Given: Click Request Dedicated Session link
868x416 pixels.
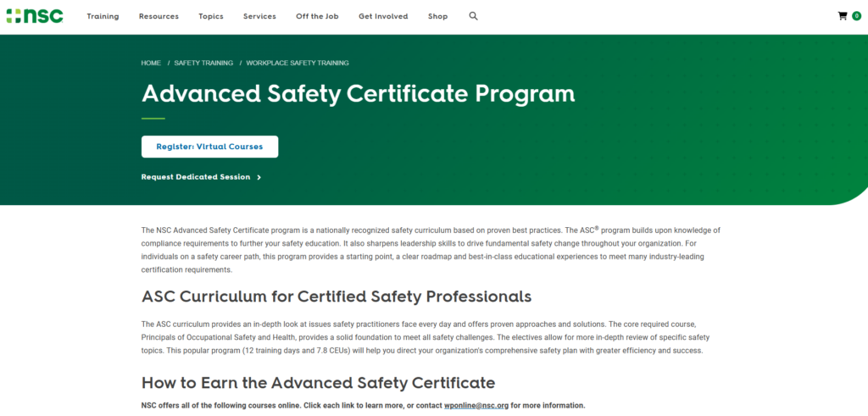Looking at the screenshot, I should [196, 178].
